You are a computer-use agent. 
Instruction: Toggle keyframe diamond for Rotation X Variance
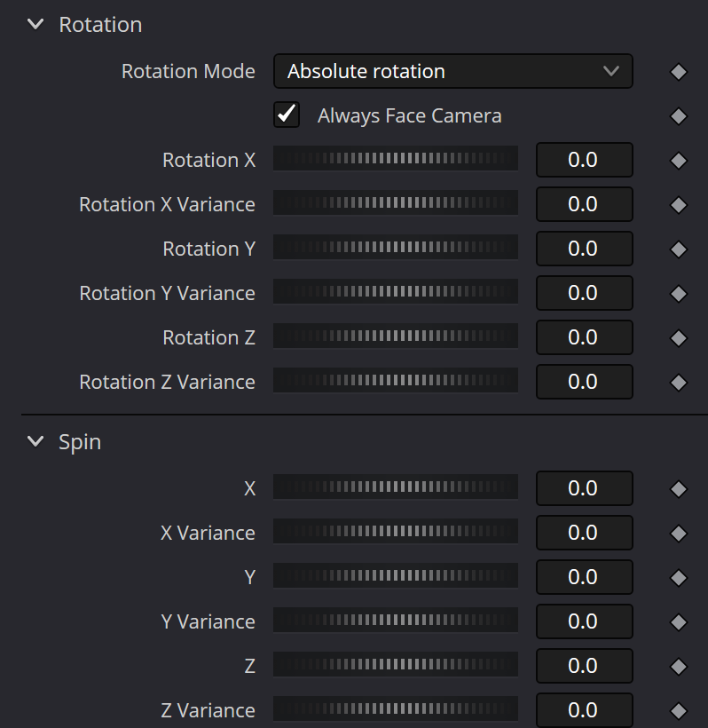[x=679, y=205]
